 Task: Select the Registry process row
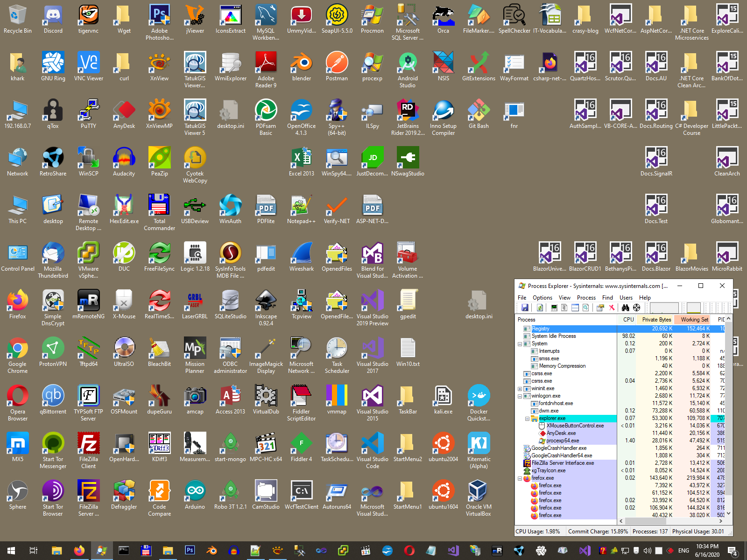click(620, 329)
